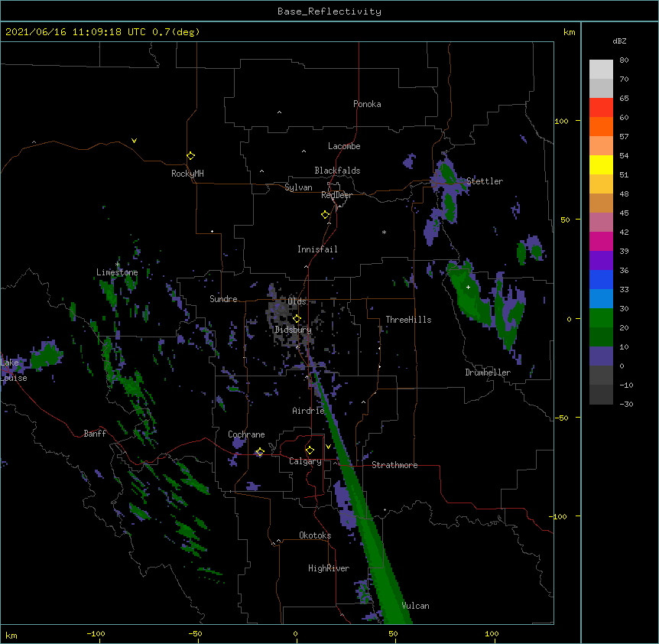The width and height of the screenshot is (659, 644).
Task: Click the Lacombe city label
Action: coord(344,146)
